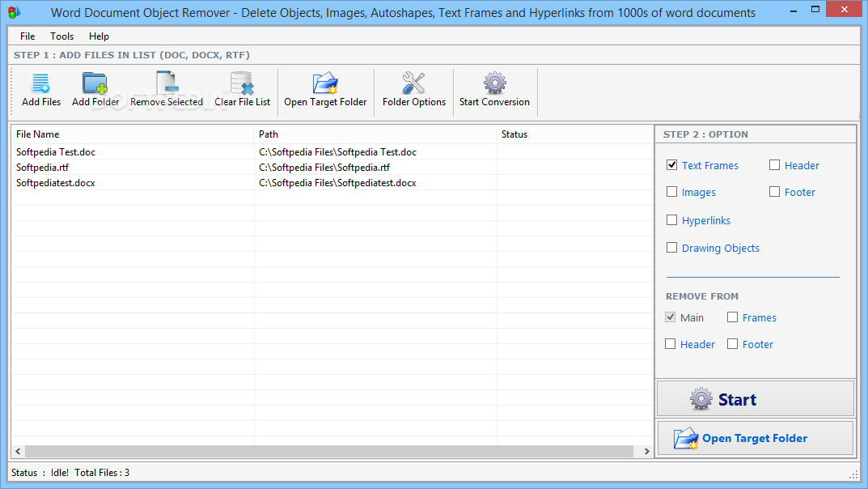Screen dimensions: 868x489
Task: Minimize the application window
Action: 794,10
